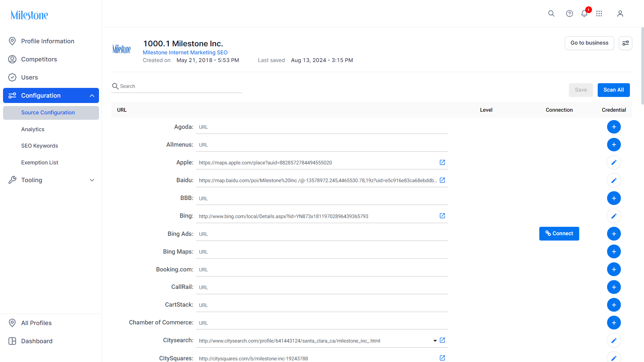Edit credential for Apple
The width and height of the screenshot is (644, 362).
pos(614,162)
